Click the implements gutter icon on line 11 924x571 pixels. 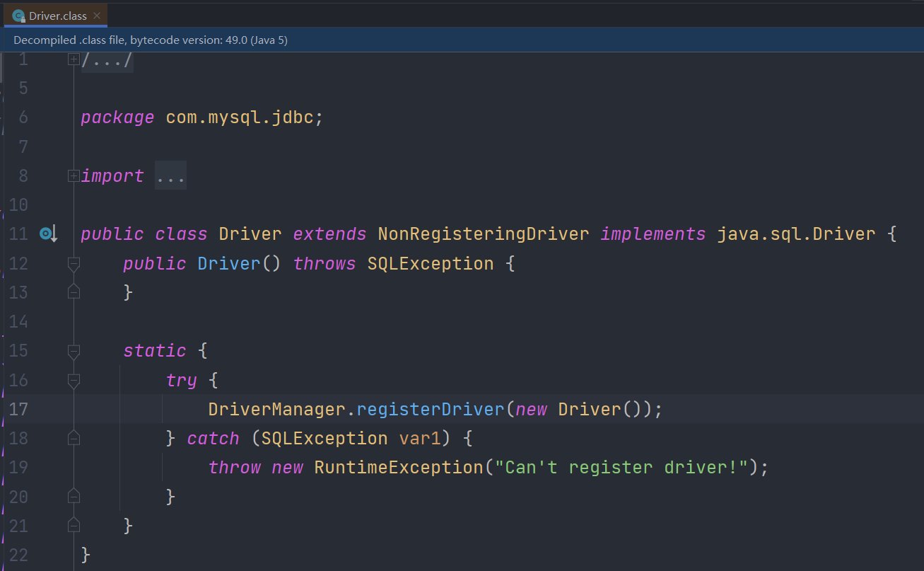tap(48, 233)
